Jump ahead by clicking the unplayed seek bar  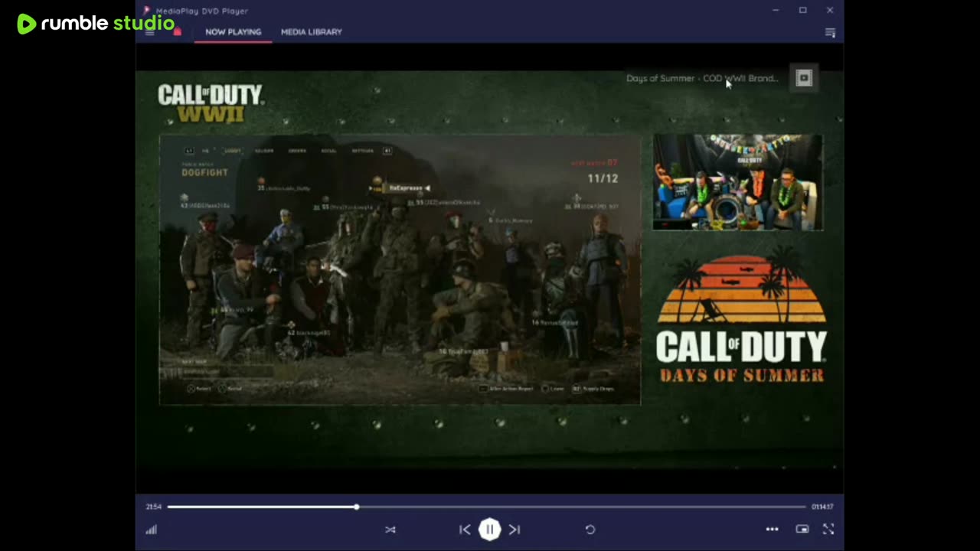coord(582,507)
